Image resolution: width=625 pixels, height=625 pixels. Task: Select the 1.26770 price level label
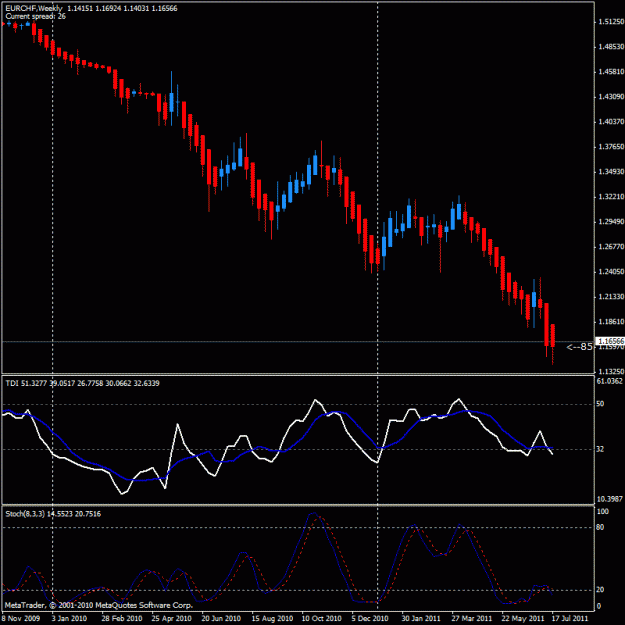[611, 247]
